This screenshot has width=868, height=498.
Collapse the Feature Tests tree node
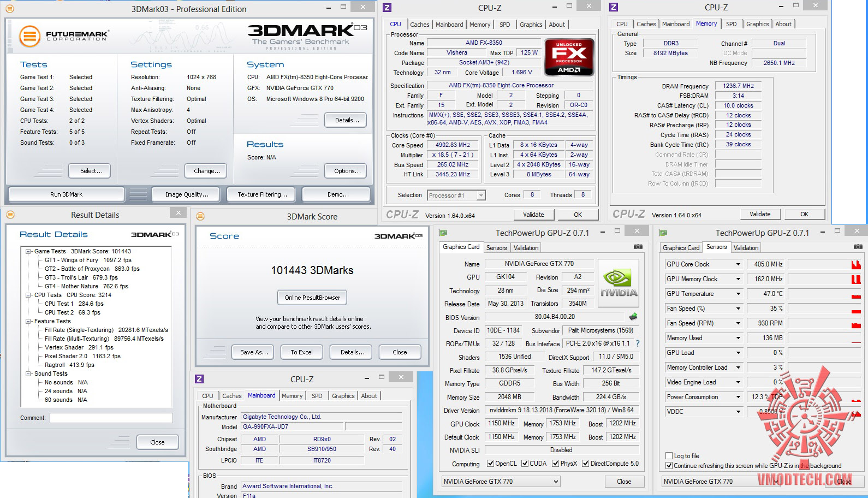[x=28, y=321]
